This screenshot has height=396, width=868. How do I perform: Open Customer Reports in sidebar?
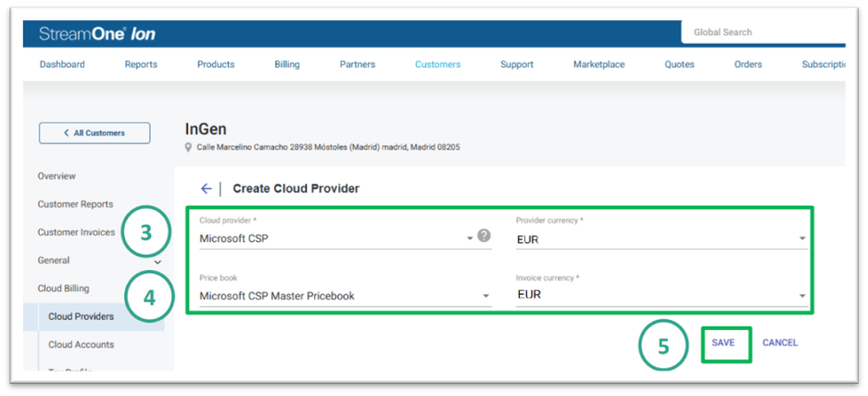point(75,204)
